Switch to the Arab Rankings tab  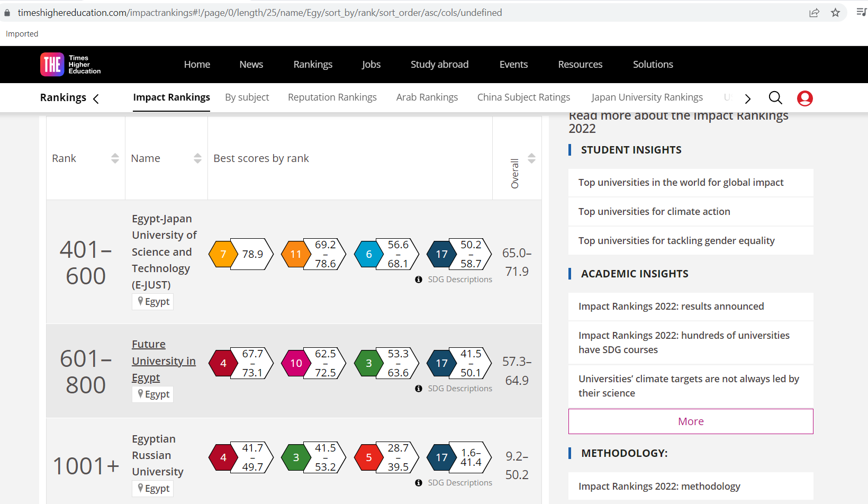427,97
